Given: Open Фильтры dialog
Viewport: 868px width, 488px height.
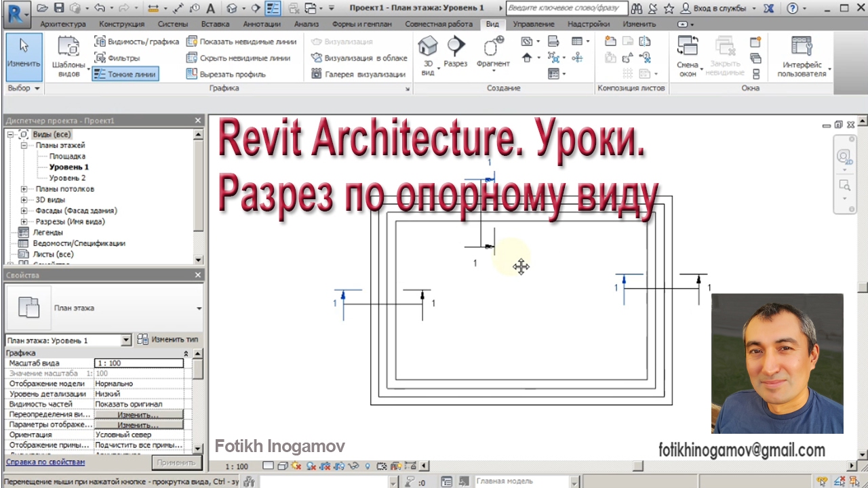Looking at the screenshot, I should (x=117, y=58).
